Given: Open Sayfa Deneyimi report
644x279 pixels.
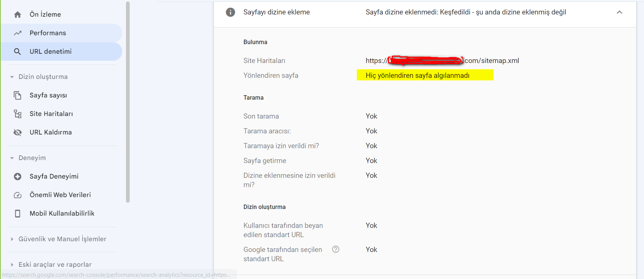Looking at the screenshot, I should point(61,176).
